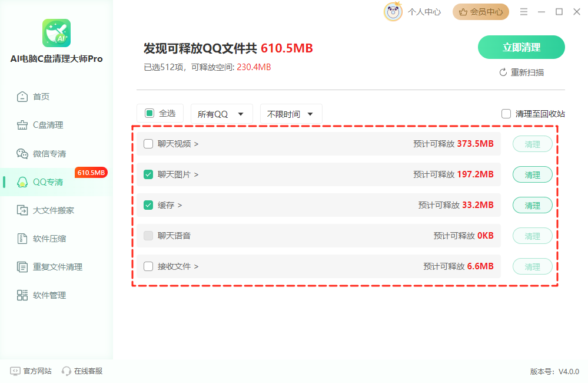The image size is (588, 383).
Task: Click the QQ penguin icon
Action: pos(22,182)
